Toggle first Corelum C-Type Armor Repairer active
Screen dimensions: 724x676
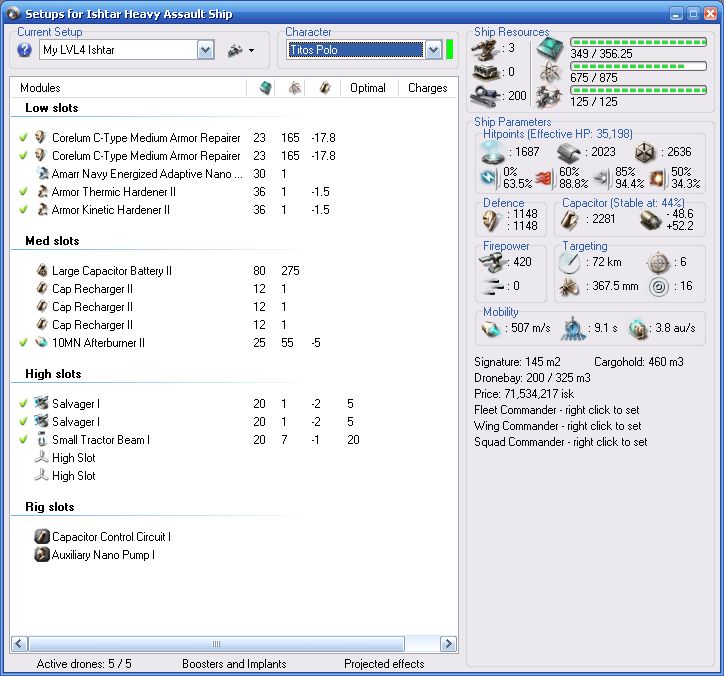(23, 138)
